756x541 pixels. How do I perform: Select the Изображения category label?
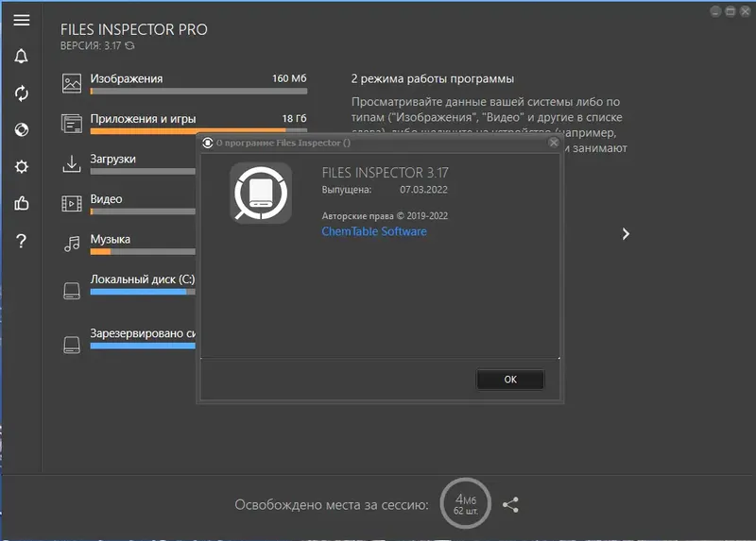(x=127, y=78)
